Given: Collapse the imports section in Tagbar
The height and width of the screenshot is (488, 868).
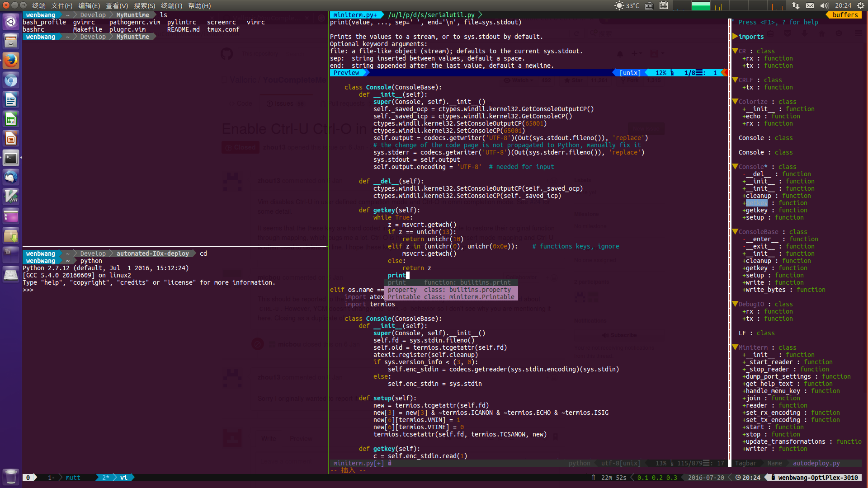Looking at the screenshot, I should (x=735, y=37).
